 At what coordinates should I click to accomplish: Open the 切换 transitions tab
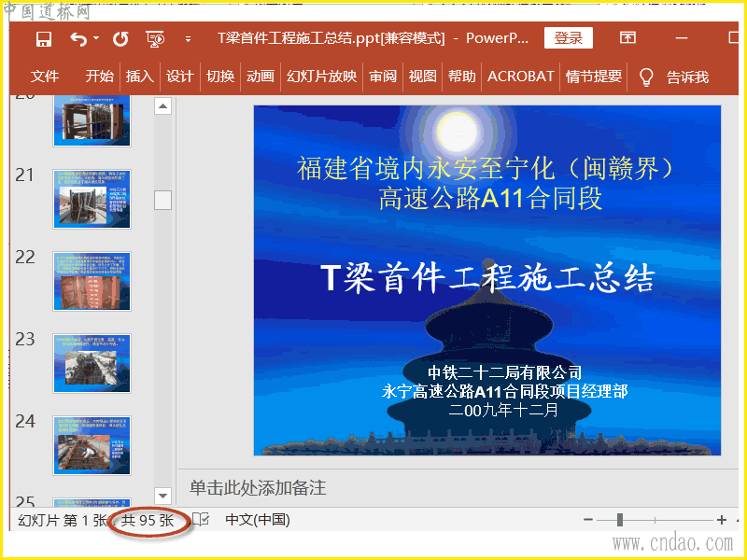pyautogui.click(x=220, y=77)
